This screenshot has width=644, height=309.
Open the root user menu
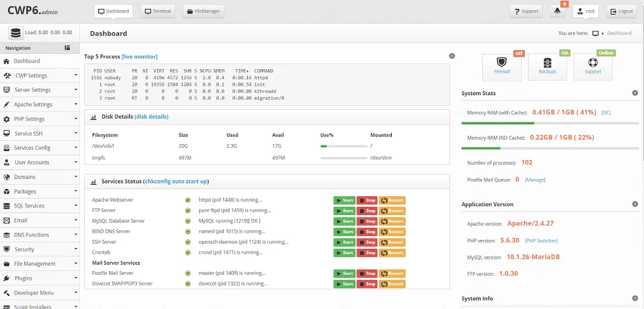coord(586,11)
